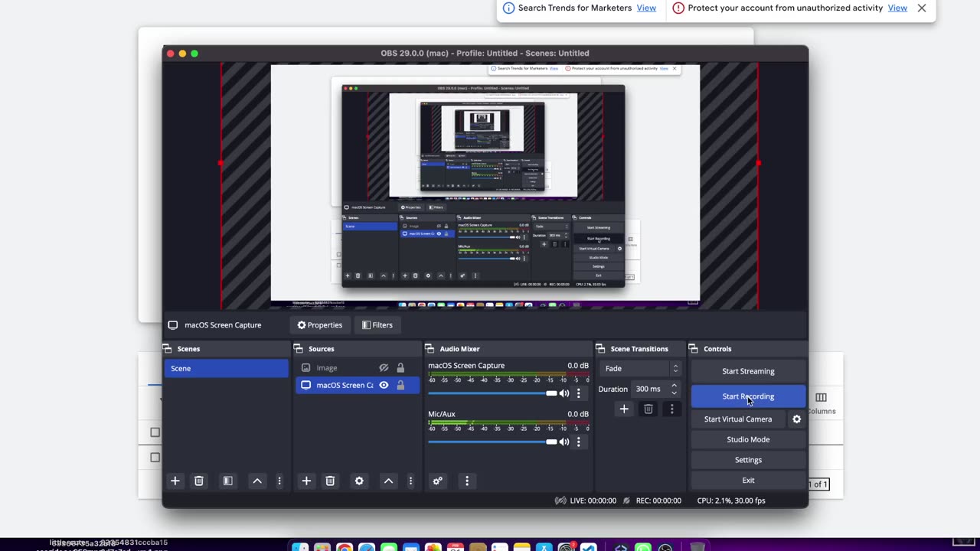
Task: Add a scene transition with plus icon
Action: (624, 409)
